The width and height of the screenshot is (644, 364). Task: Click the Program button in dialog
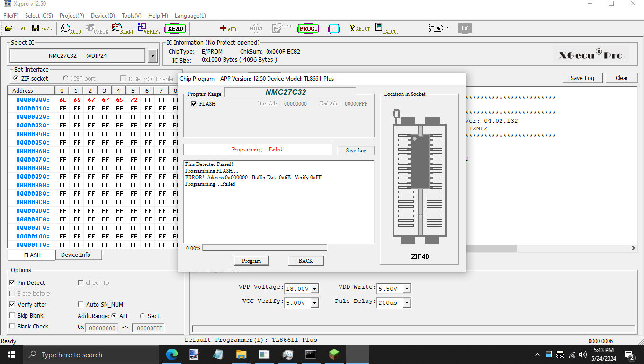click(251, 261)
